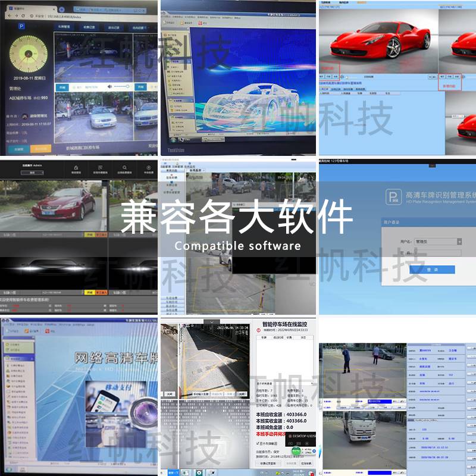
Task: Click the P logo of plate recognition system
Action: click(393, 197)
